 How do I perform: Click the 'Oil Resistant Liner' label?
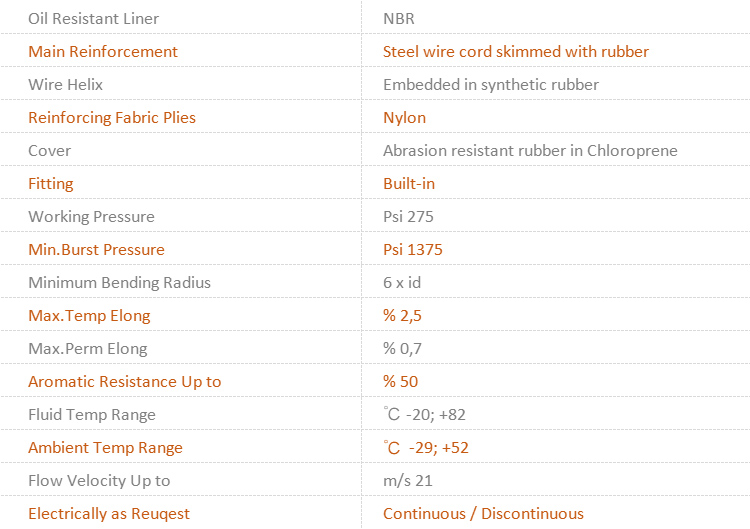coord(93,19)
